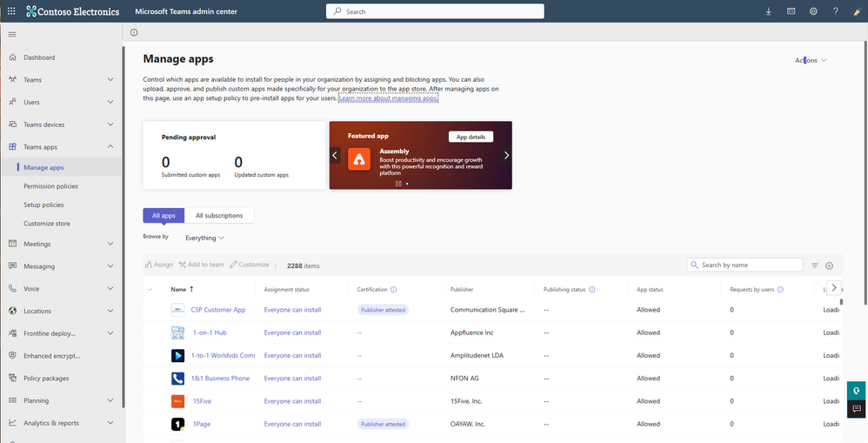Open Customize store in sidebar
868x443 pixels.
tap(47, 224)
